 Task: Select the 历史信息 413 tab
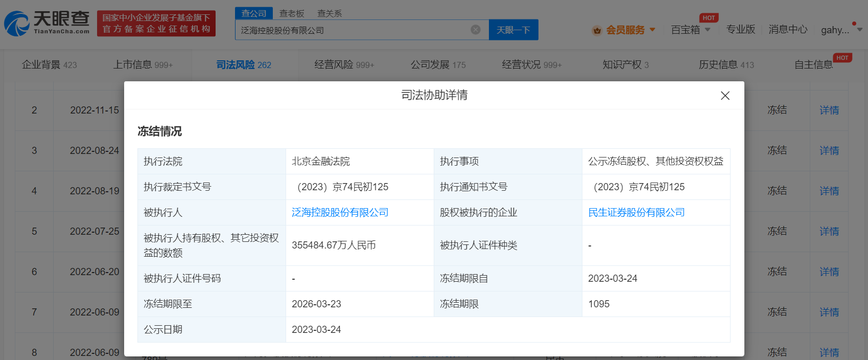pos(726,65)
